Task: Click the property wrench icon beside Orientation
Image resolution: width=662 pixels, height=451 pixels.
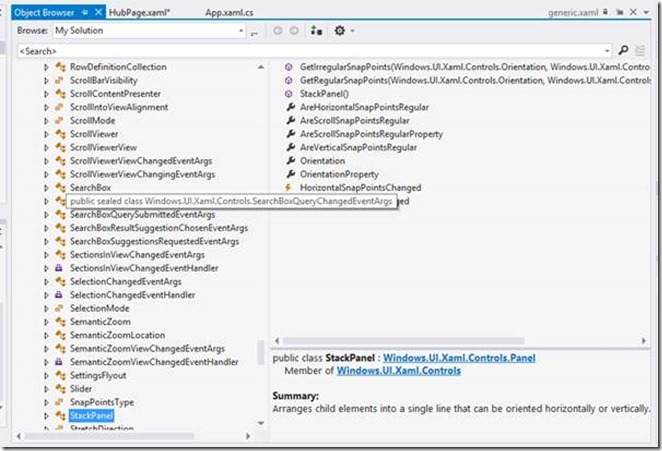Action: pos(290,160)
